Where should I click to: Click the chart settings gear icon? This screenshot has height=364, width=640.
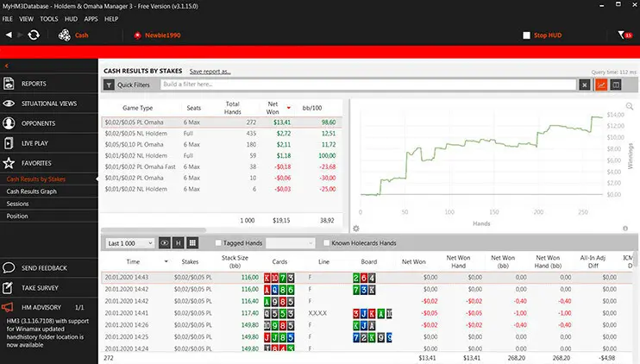coord(356,228)
